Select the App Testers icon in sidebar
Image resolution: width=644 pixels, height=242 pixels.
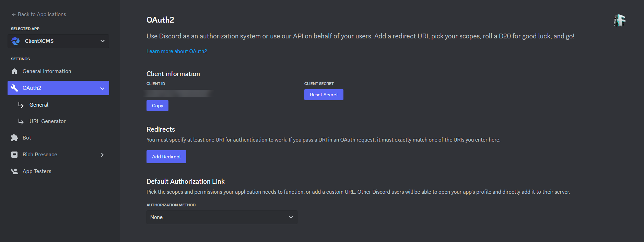(x=14, y=171)
